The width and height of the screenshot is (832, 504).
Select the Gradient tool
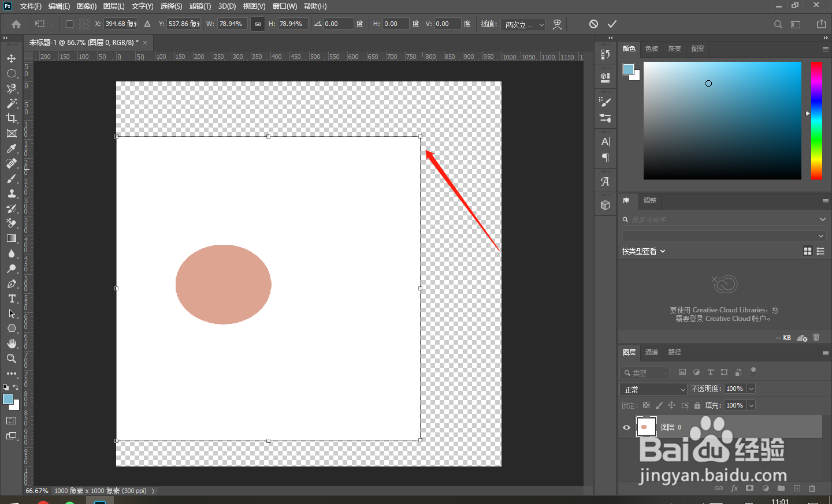tap(12, 238)
